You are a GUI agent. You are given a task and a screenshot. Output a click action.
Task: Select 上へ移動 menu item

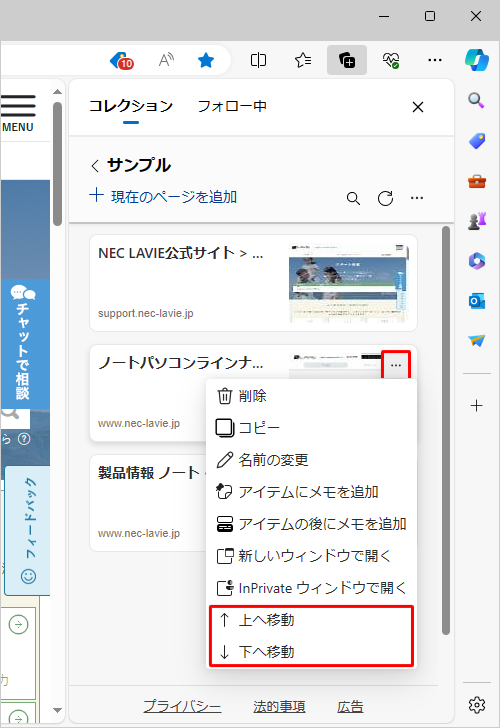(x=311, y=620)
